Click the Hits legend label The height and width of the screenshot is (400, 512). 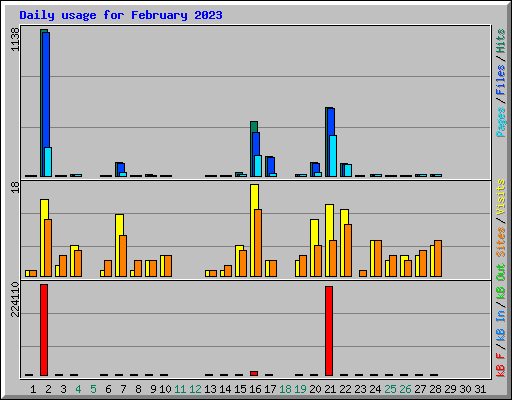(x=501, y=41)
